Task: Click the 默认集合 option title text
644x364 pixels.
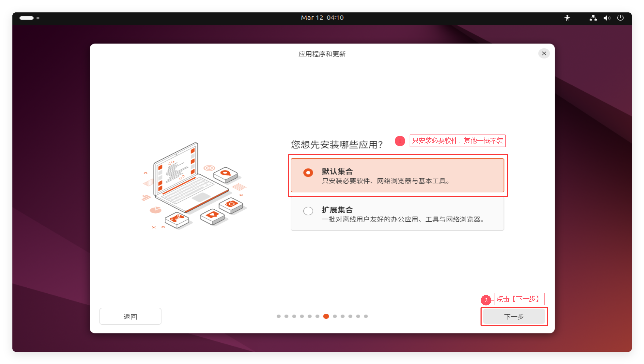Action: (x=337, y=172)
